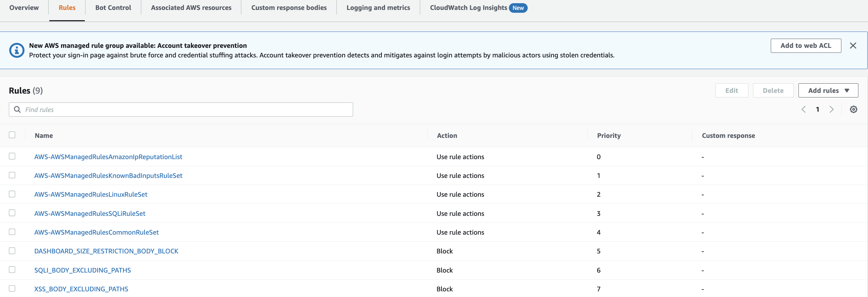This screenshot has height=297, width=868.
Task: Click the New badge on CloudWatch tab
Action: tap(518, 8)
